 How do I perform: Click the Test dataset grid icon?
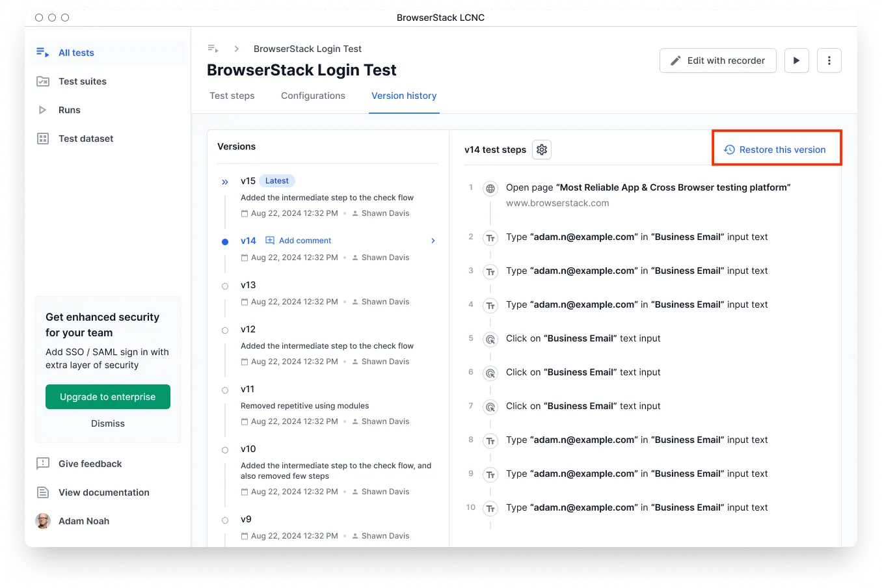pyautogui.click(x=43, y=139)
